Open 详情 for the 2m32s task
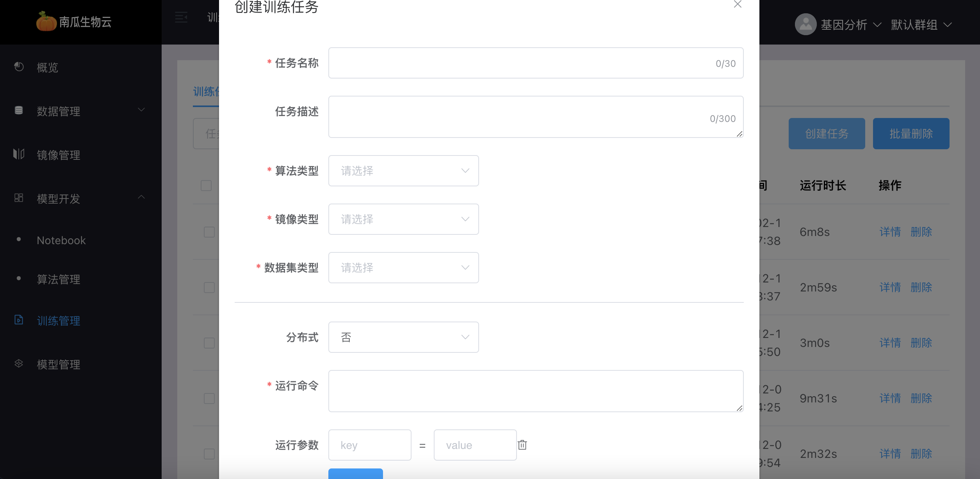Image resolution: width=980 pixels, height=479 pixels. (890, 454)
